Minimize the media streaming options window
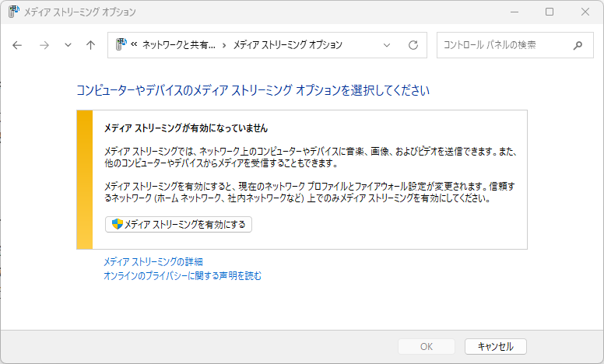Screen dimensions: 604x364 pos(514,12)
